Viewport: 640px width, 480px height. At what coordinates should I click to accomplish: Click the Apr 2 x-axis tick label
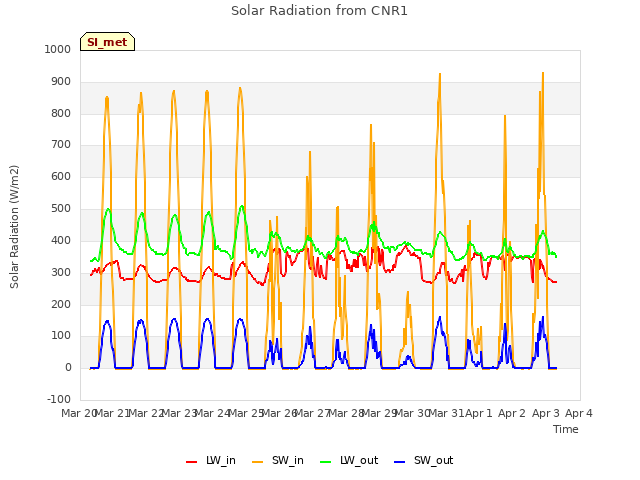click(x=512, y=413)
